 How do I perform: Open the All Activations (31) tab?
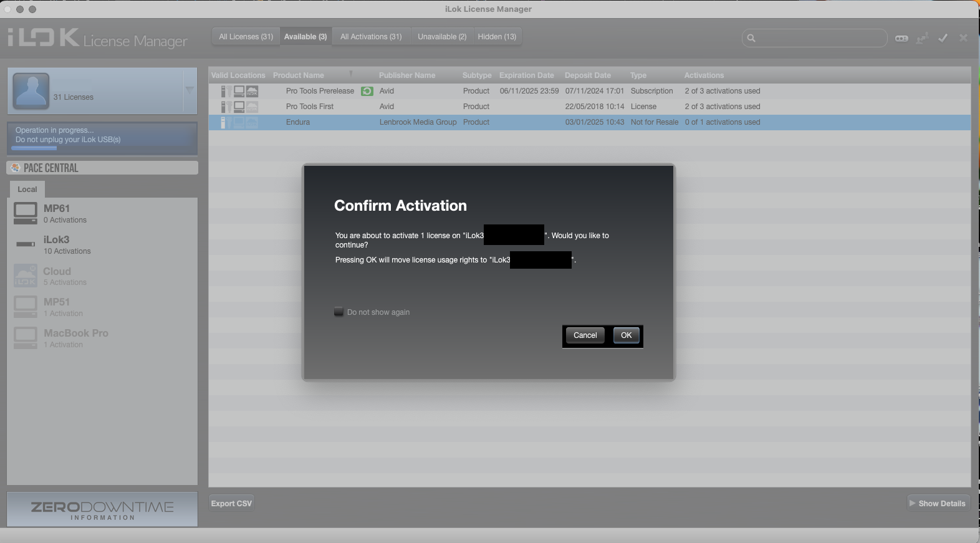[x=371, y=37]
